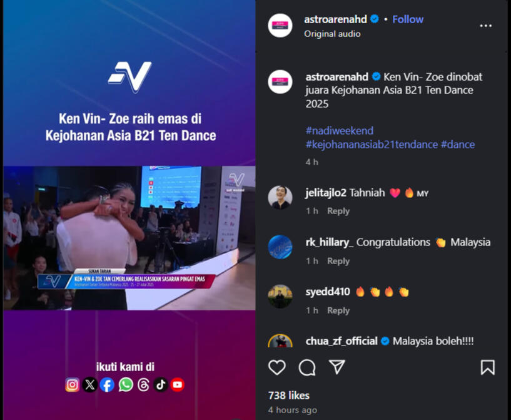Screen dimensions: 511x420
Task: Open the #dance hashtag link
Action: (458, 145)
